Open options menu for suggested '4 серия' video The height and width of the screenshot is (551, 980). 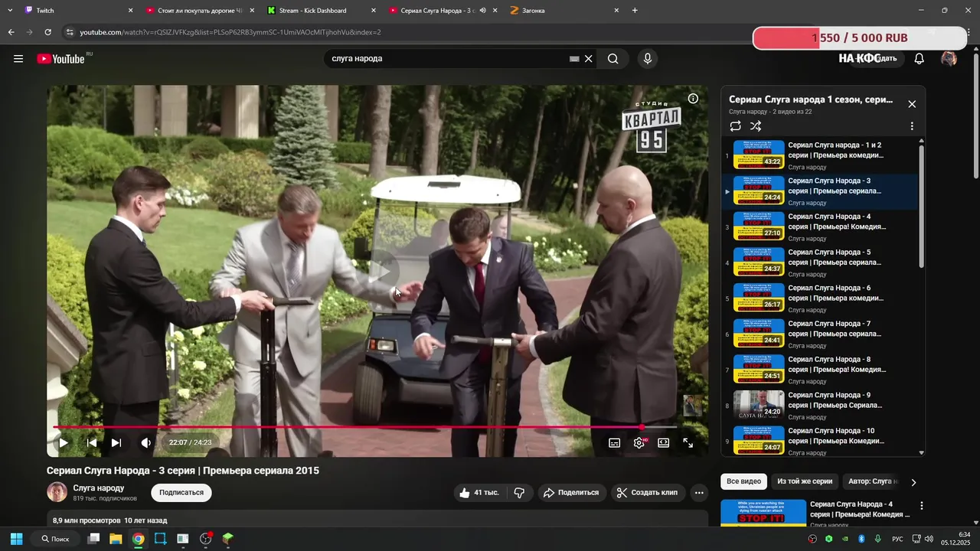(x=922, y=506)
